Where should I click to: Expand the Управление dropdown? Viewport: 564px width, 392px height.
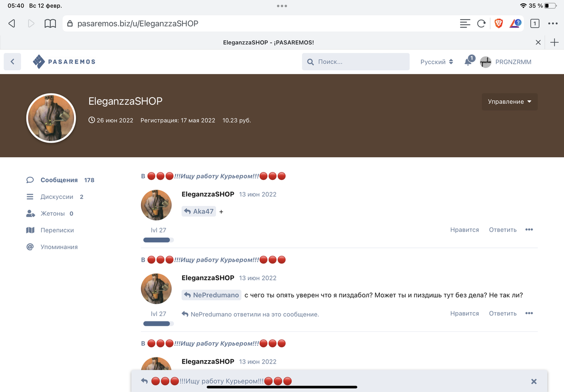pyautogui.click(x=509, y=102)
